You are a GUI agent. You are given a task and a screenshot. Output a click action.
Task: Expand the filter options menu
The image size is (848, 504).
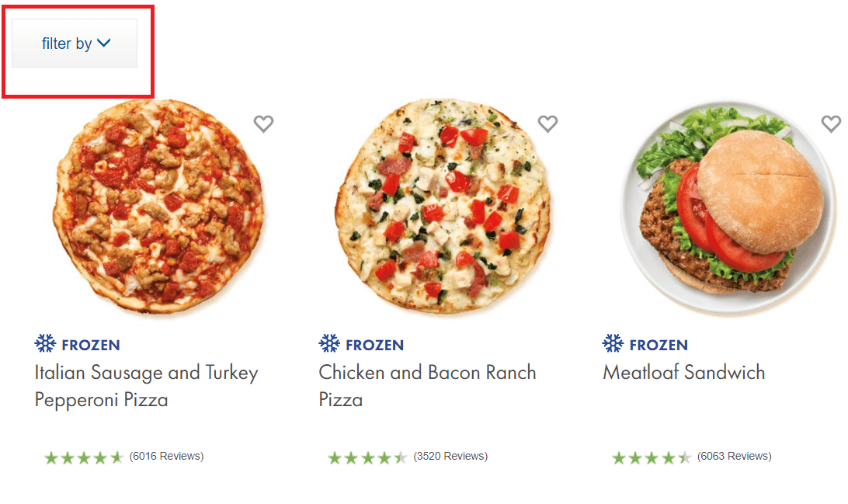click(x=73, y=43)
